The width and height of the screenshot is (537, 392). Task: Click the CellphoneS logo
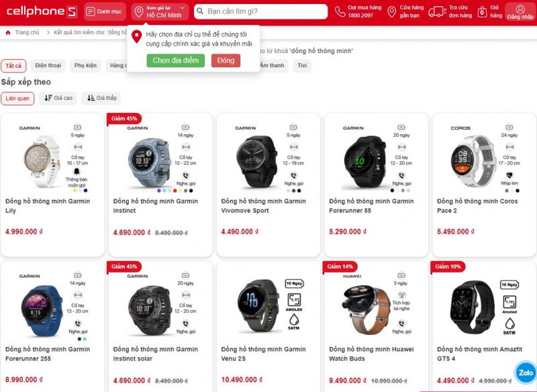(42, 11)
